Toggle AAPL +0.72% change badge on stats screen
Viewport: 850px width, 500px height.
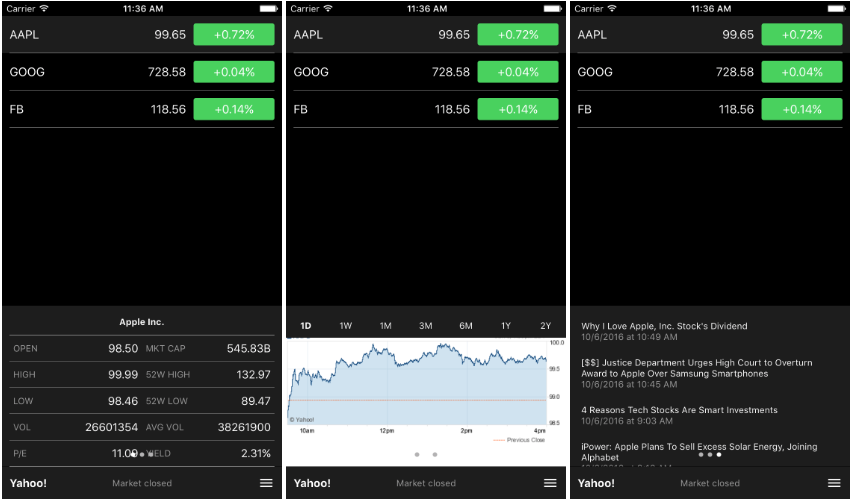[234, 35]
